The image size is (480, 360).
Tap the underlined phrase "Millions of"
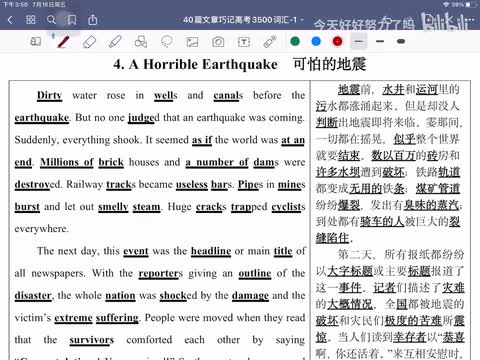67,162
